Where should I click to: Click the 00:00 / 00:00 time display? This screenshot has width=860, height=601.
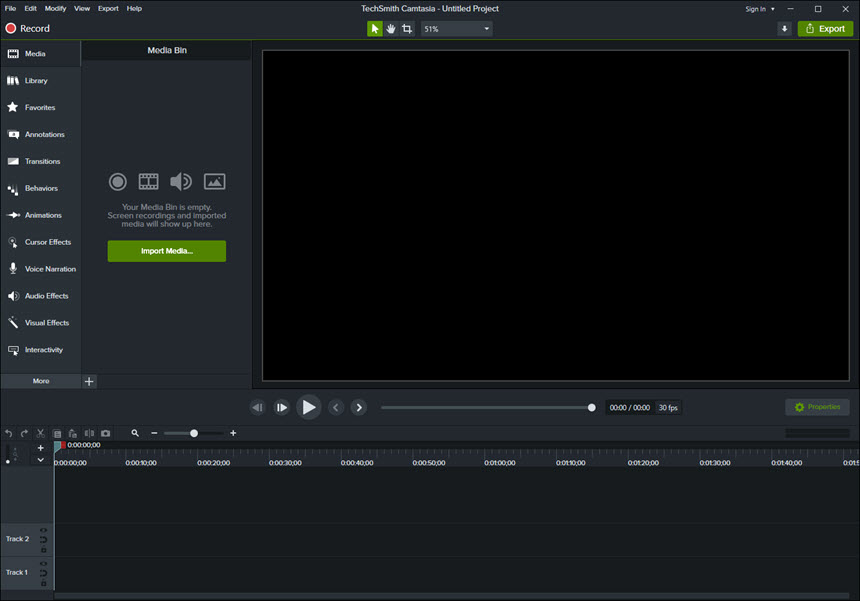(x=630, y=407)
